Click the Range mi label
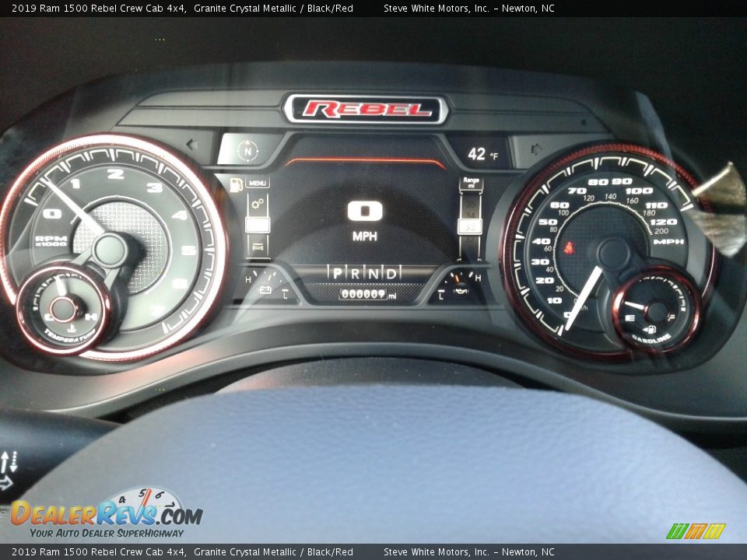 pyautogui.click(x=470, y=183)
